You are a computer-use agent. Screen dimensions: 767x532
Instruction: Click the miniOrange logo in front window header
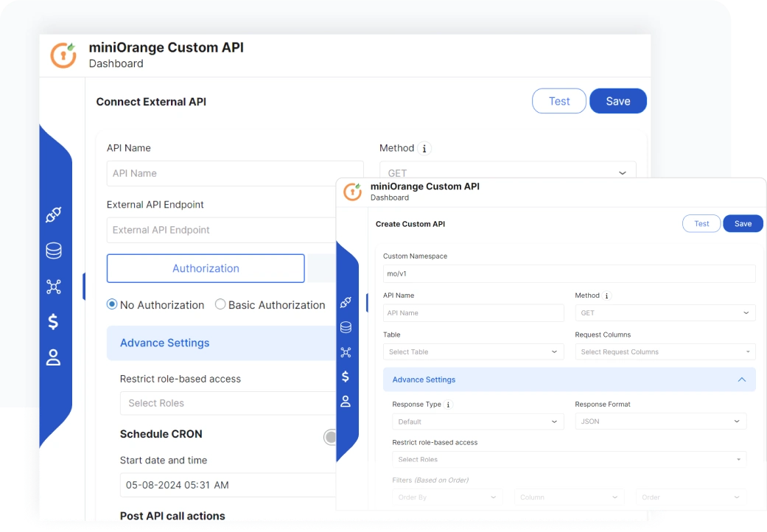tap(352, 191)
